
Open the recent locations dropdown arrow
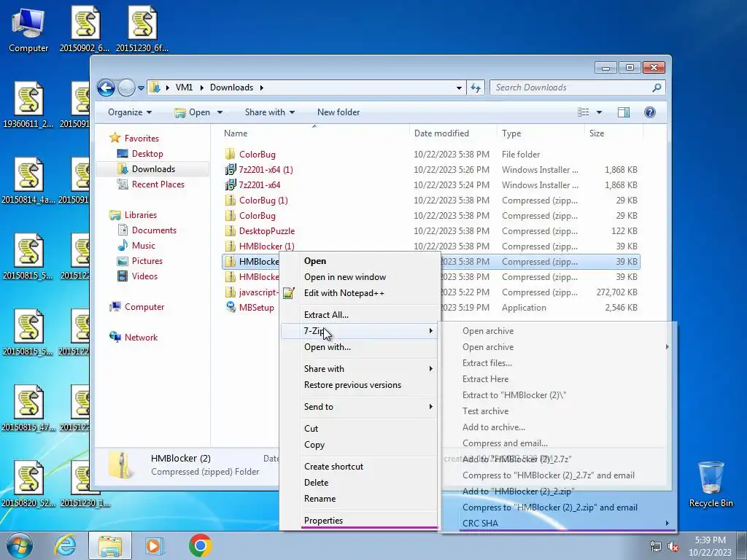(x=141, y=88)
